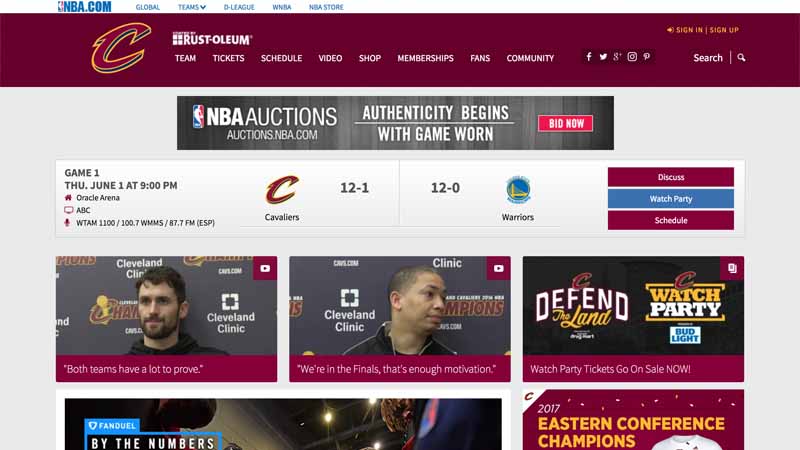The image size is (800, 450).
Task: Open the FANS menu
Action: pos(480,58)
